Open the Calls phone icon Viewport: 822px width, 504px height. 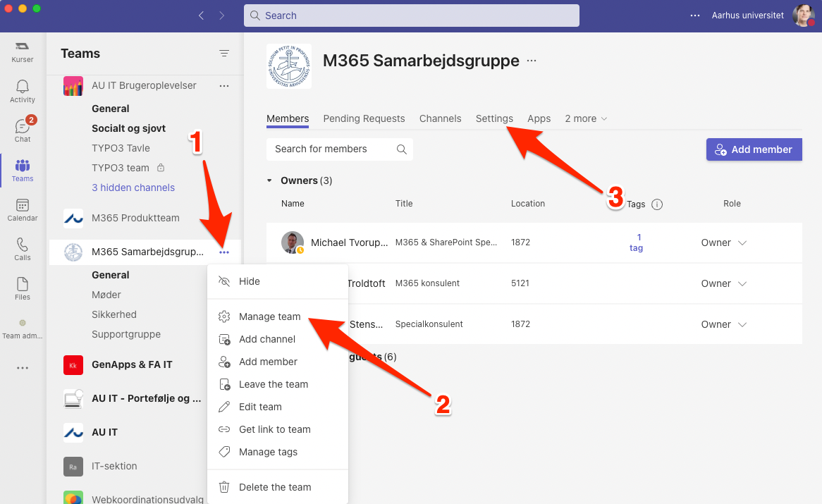[22, 249]
